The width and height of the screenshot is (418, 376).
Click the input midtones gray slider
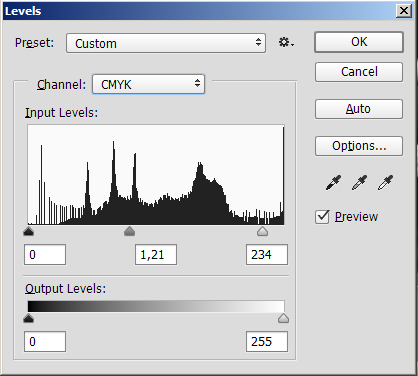[129, 231]
